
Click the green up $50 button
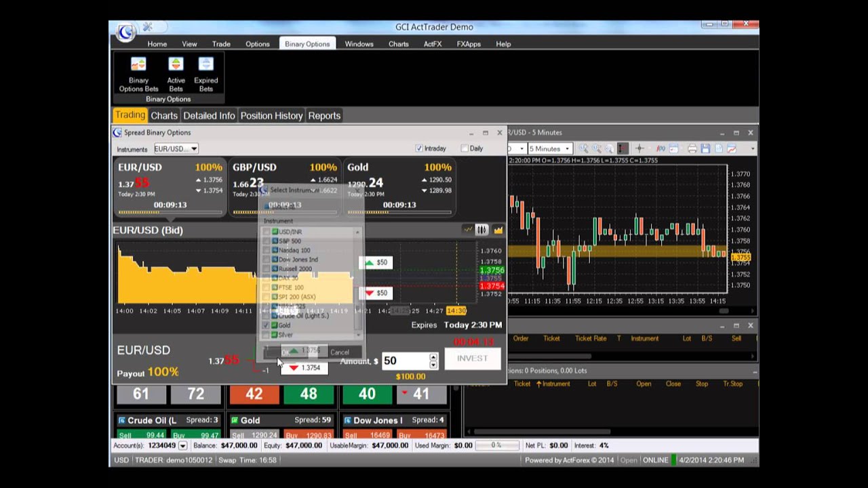[x=376, y=262]
